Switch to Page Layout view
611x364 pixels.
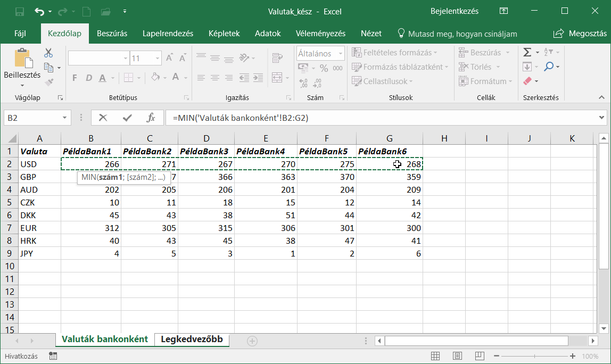pos(457,356)
